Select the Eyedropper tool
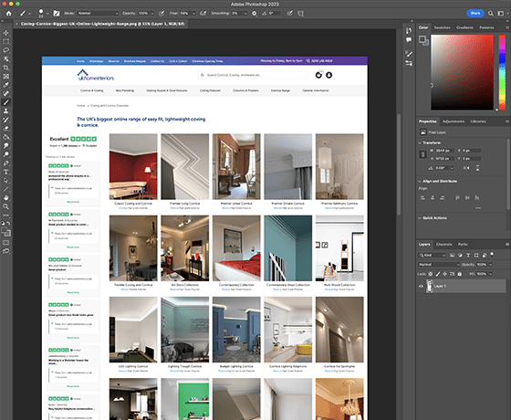The height and width of the screenshot is (420, 511). (5, 85)
